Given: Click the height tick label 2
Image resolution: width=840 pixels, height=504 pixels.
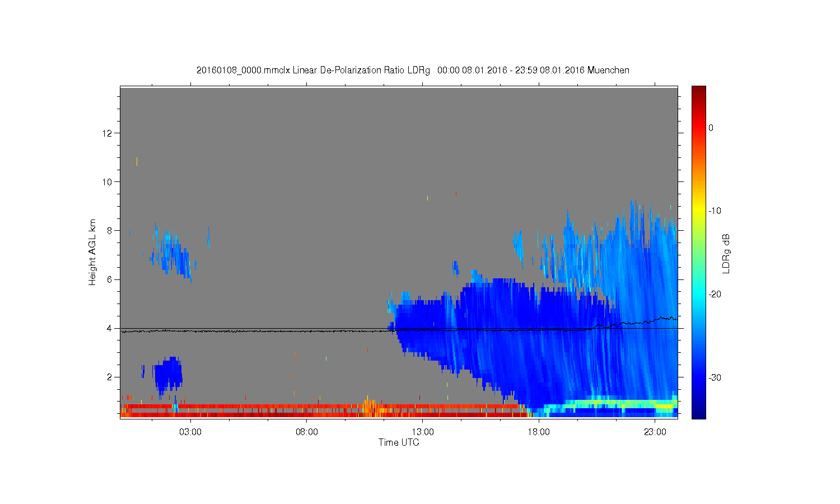Looking at the screenshot, I should (x=110, y=377).
